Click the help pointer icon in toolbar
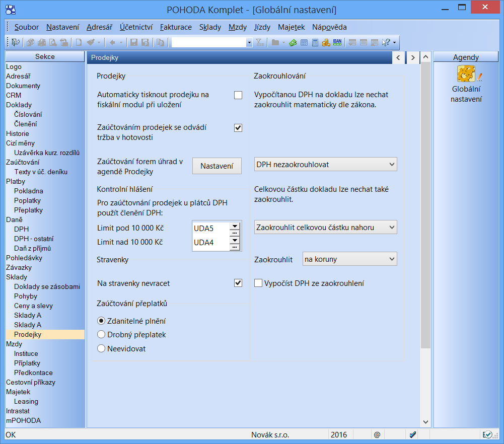Viewport: 504px width, 444px height. (x=386, y=43)
